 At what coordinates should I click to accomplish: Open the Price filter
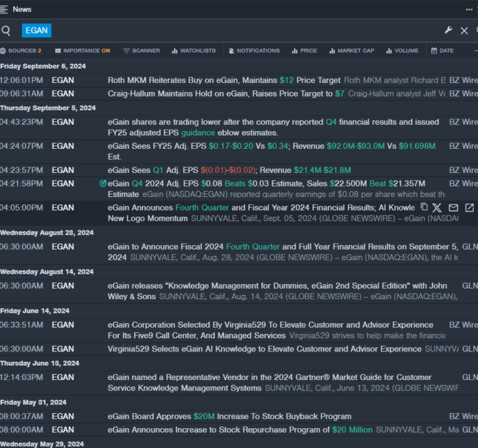(x=304, y=51)
